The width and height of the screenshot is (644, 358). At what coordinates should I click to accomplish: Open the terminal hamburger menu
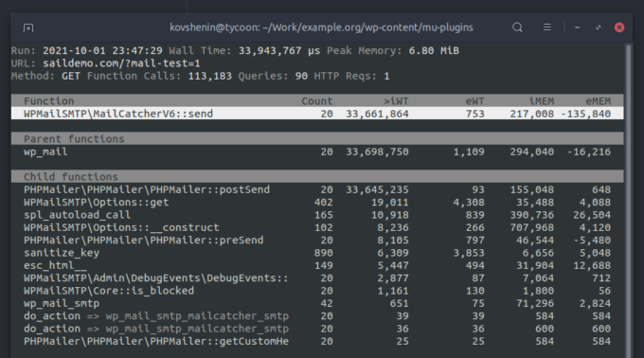[x=547, y=27]
